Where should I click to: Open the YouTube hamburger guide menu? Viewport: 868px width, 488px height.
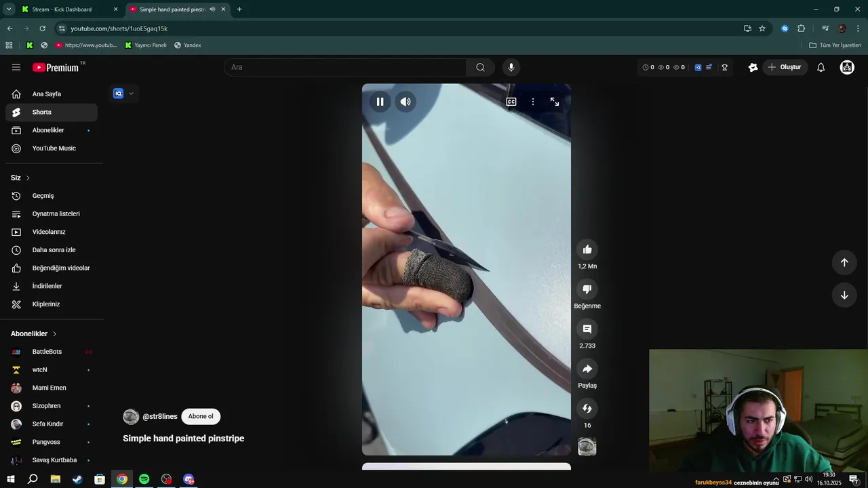tap(16, 67)
